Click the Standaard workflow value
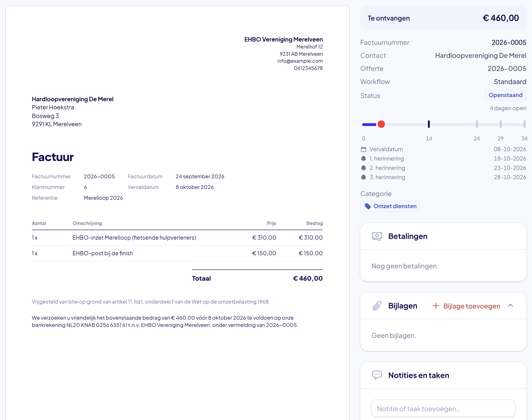 [x=510, y=82]
